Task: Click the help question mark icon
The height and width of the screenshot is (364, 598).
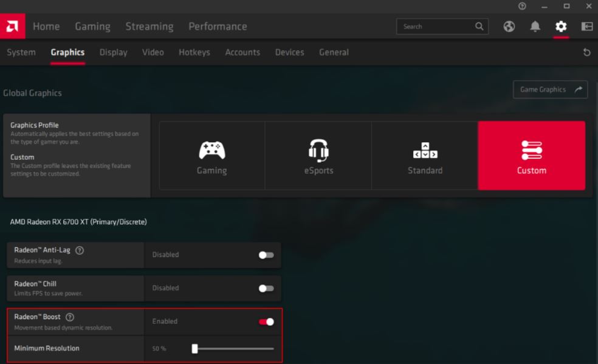Action: tap(522, 6)
